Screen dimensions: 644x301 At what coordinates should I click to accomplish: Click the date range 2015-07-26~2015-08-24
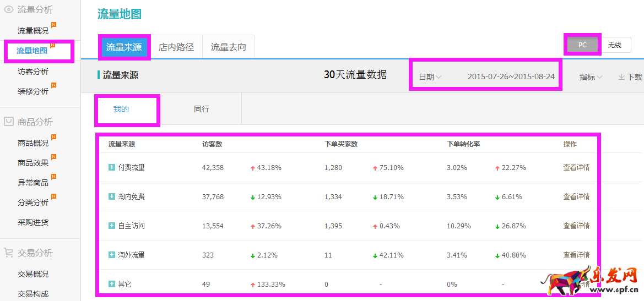click(x=511, y=76)
